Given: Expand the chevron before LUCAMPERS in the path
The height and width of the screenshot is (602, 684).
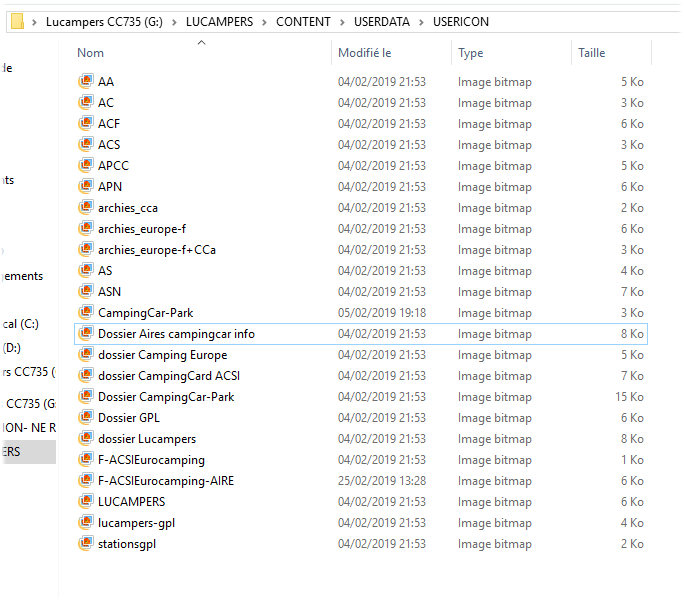Looking at the screenshot, I should click(176, 22).
